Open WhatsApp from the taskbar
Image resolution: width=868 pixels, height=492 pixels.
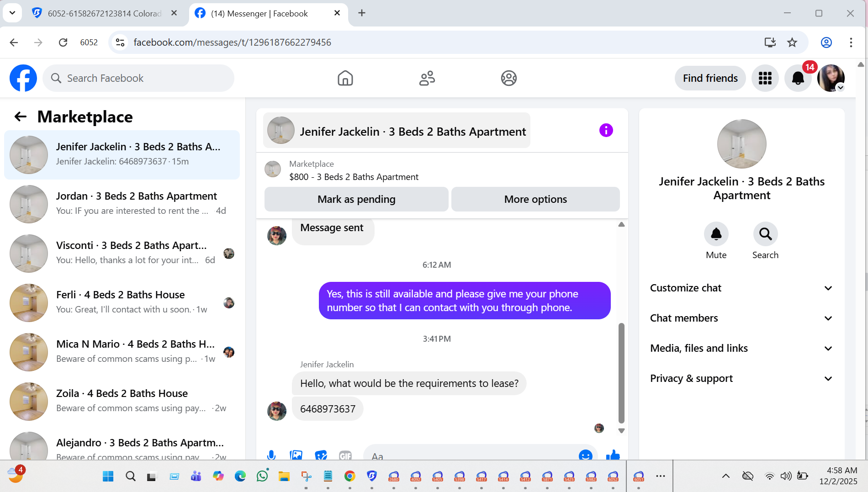tap(262, 476)
